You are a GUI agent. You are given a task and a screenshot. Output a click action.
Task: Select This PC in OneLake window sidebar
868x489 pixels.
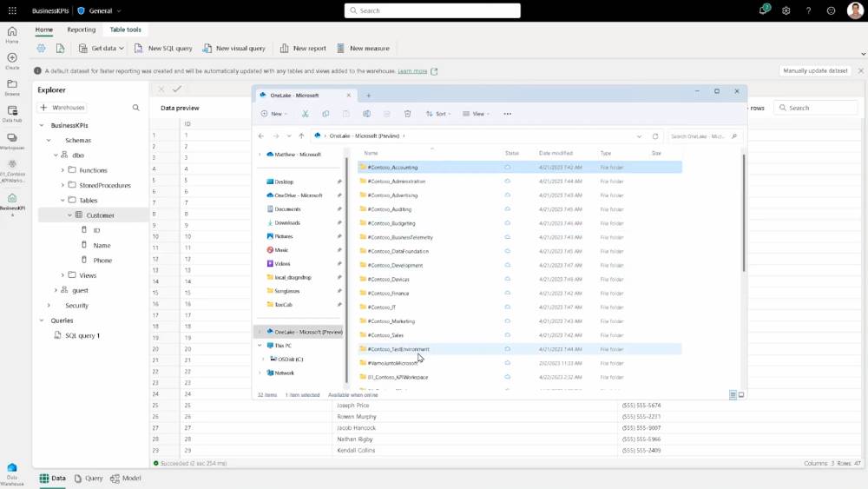click(x=283, y=346)
